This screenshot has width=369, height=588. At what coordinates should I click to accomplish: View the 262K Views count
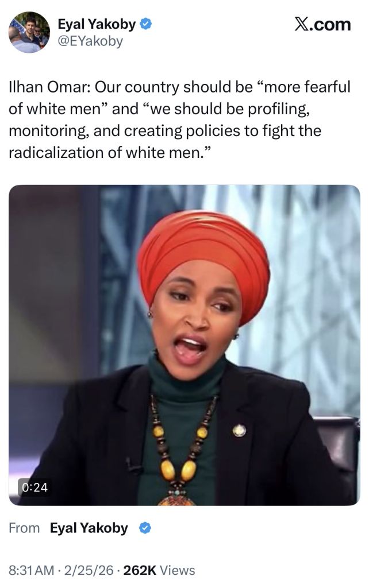point(159,570)
